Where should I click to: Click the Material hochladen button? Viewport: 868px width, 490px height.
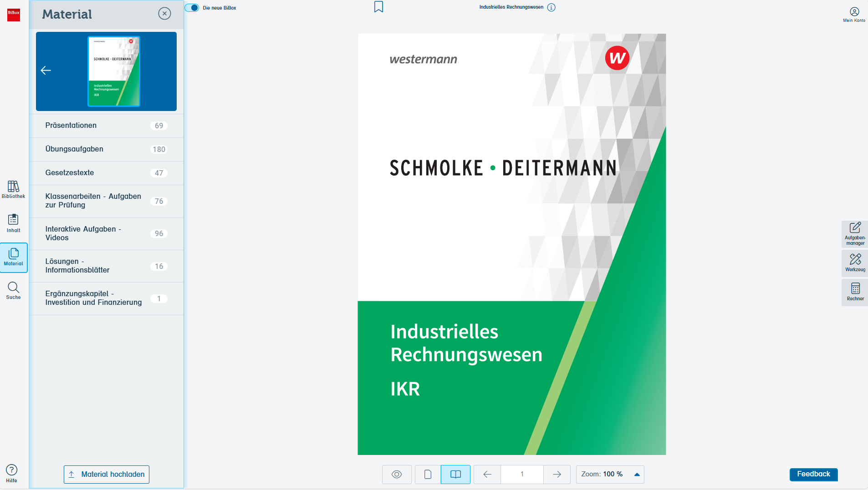(x=107, y=475)
